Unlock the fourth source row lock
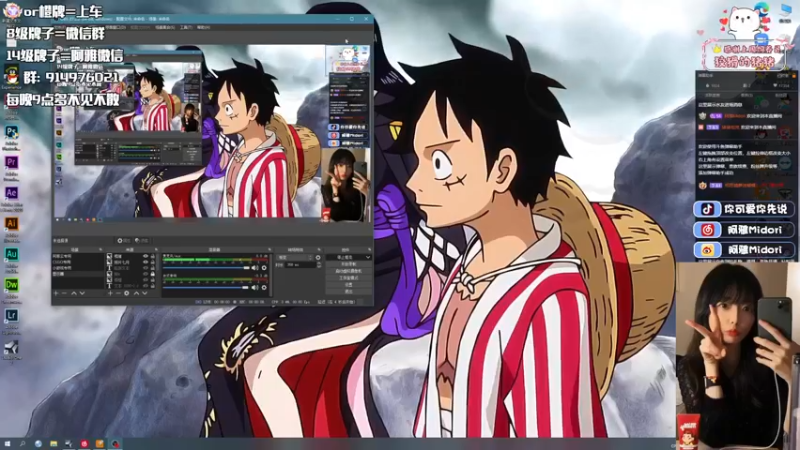The width and height of the screenshot is (800, 450). click(x=153, y=274)
